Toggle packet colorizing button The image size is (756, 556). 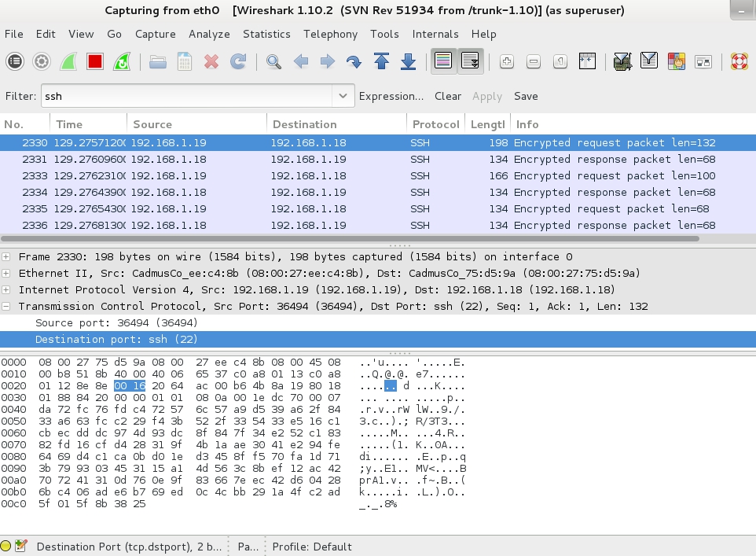pos(443,61)
